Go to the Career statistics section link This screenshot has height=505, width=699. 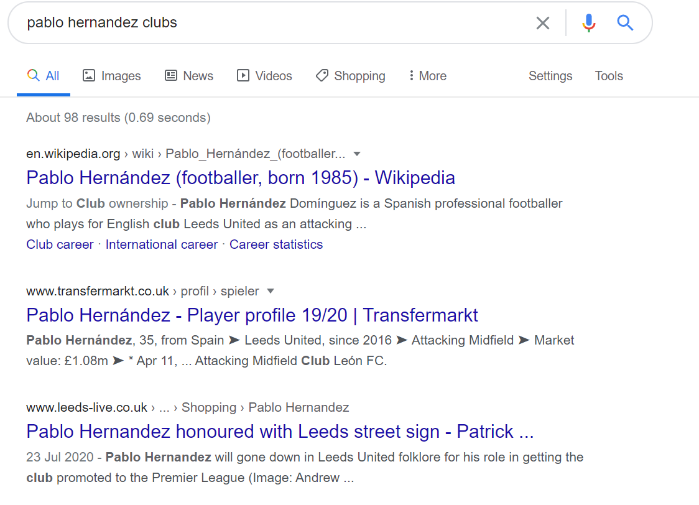pyautogui.click(x=276, y=245)
